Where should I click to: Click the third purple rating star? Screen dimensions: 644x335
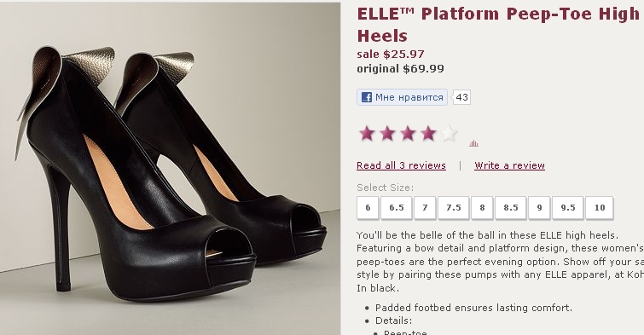[408, 134]
